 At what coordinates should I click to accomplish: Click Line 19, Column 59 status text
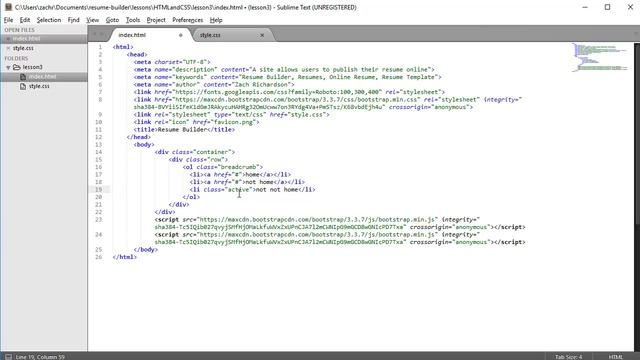point(40,357)
